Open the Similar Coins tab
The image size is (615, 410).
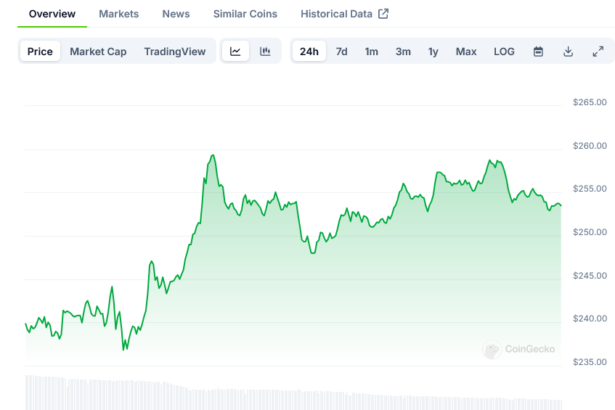pyautogui.click(x=246, y=14)
